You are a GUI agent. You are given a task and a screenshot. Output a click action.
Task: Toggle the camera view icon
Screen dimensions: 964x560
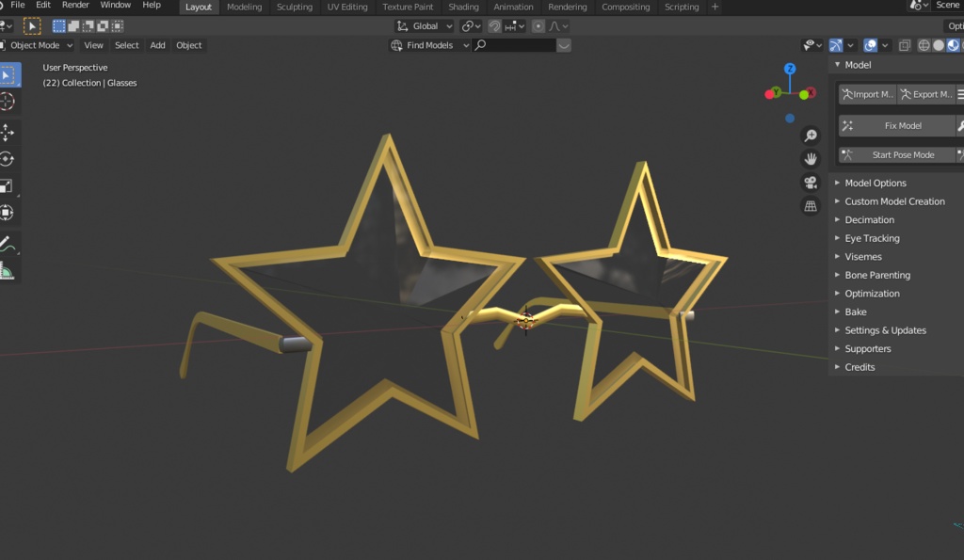click(811, 182)
